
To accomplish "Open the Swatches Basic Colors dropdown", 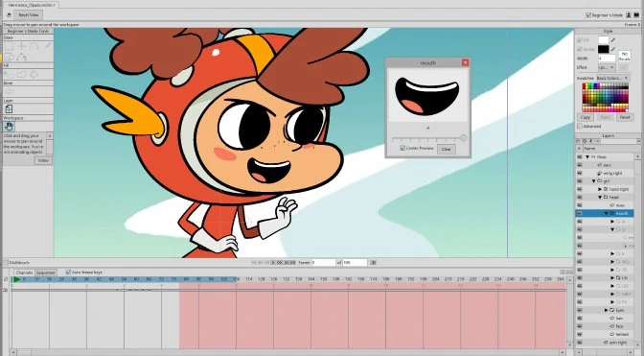I will pos(612,78).
